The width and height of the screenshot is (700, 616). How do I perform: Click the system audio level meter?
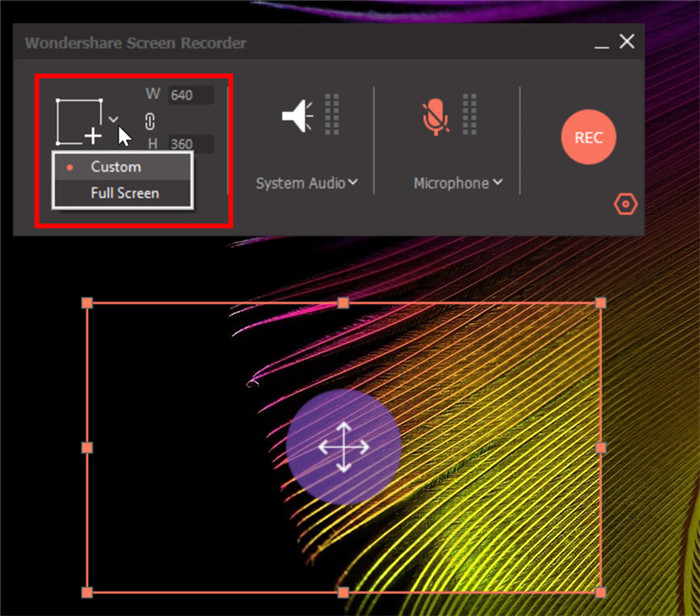point(332,114)
